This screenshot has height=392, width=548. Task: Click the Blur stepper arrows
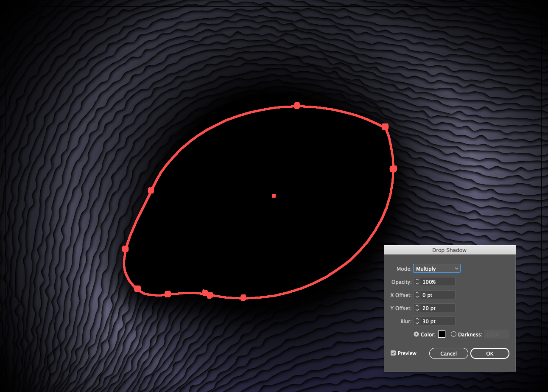(417, 321)
